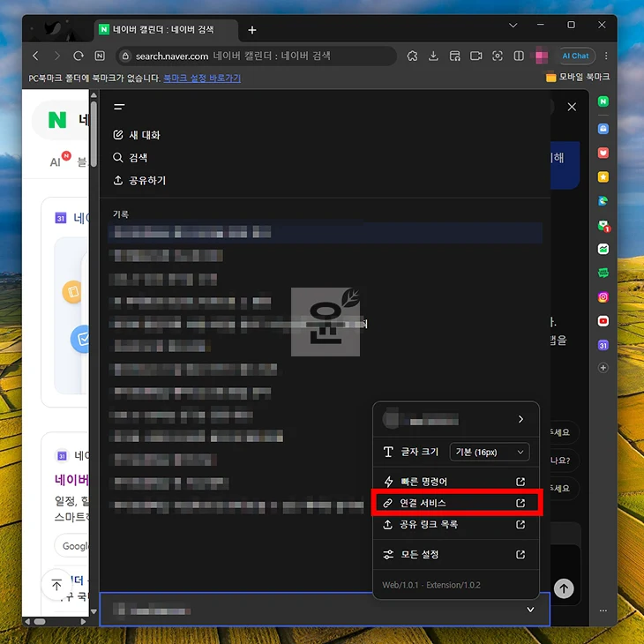
Task: Open the downloads icon in toolbar
Action: pos(433,56)
